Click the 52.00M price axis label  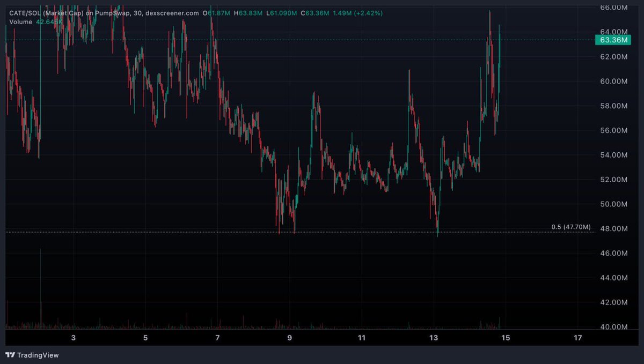(614, 180)
